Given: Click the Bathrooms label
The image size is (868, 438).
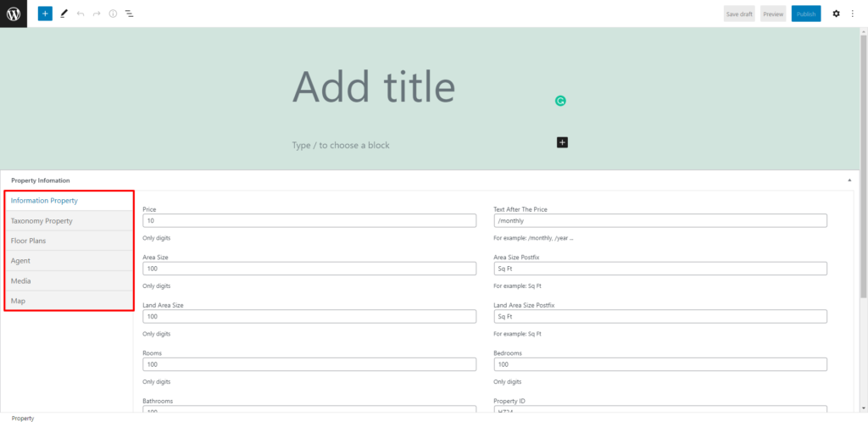Looking at the screenshot, I should point(156,401).
